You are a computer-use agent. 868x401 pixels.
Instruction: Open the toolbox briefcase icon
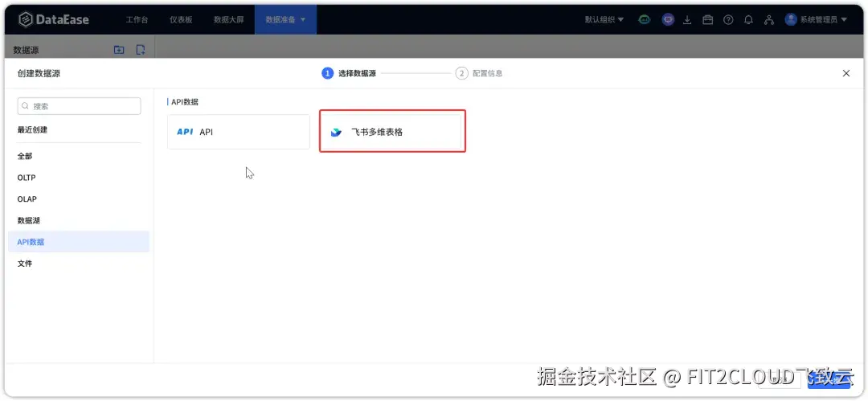[707, 20]
